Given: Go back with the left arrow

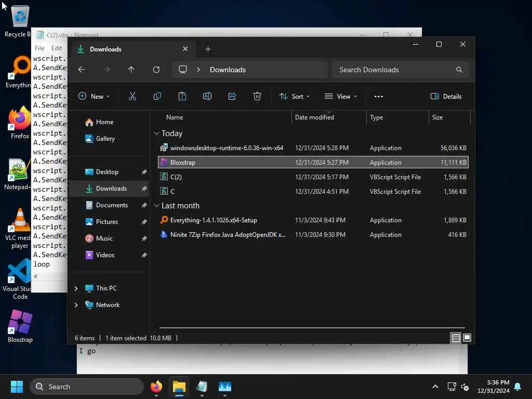Looking at the screenshot, I should (x=82, y=70).
